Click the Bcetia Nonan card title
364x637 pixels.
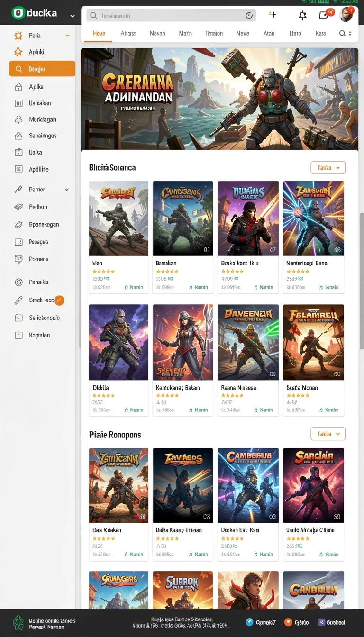point(302,388)
